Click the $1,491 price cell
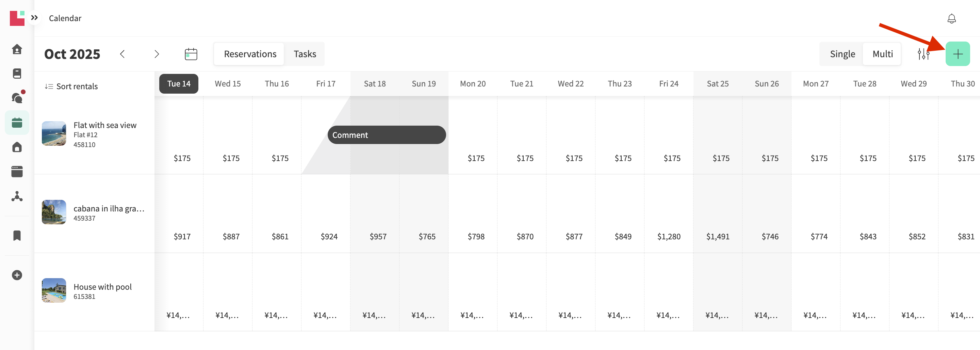This screenshot has width=980, height=350. 718,237
